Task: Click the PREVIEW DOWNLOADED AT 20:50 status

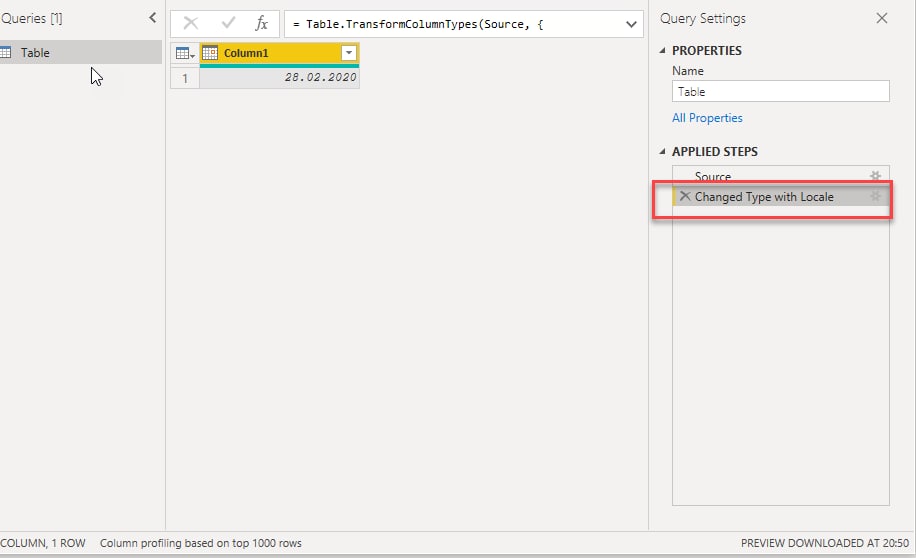Action: pos(824,543)
